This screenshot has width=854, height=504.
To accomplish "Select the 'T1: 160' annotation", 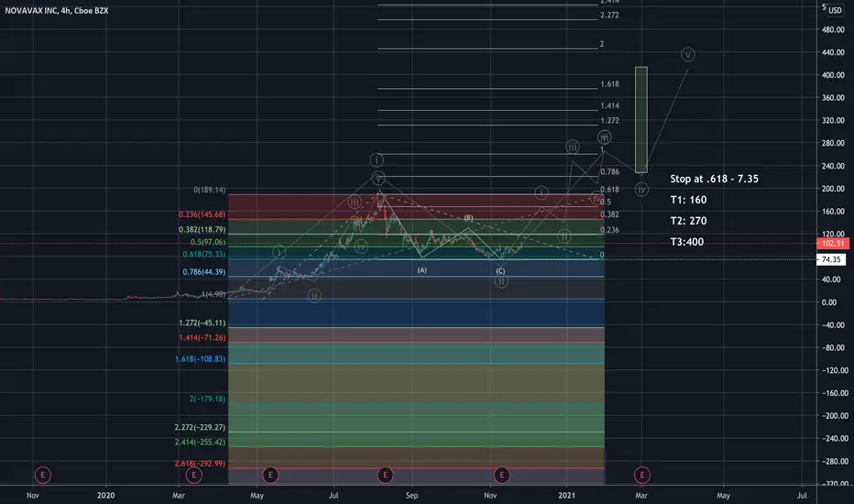I will coord(688,200).
